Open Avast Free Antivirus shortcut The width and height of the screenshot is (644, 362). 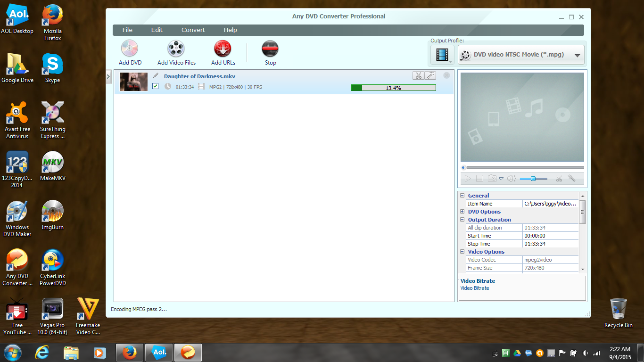pyautogui.click(x=17, y=121)
